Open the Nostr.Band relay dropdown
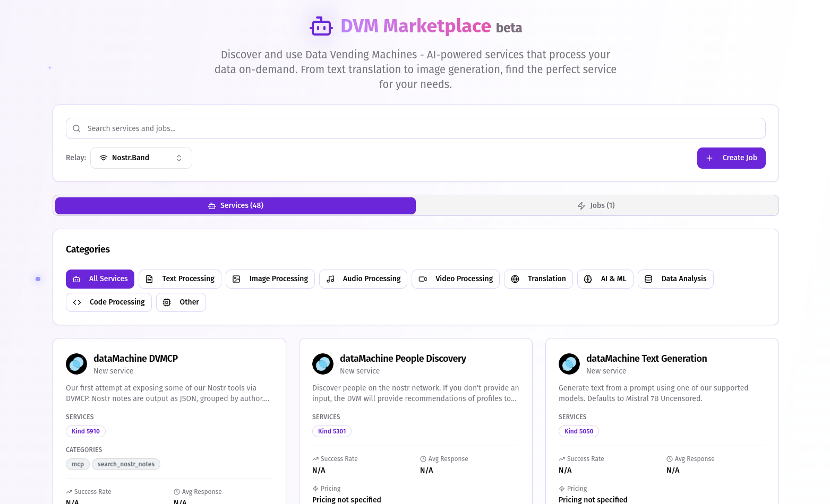 [141, 158]
